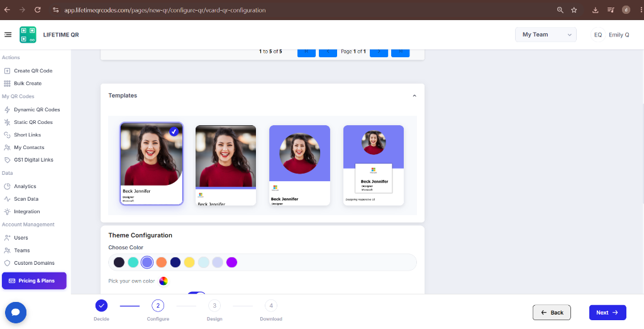
Task: Select the turquoise color swatch
Action: pos(133,262)
